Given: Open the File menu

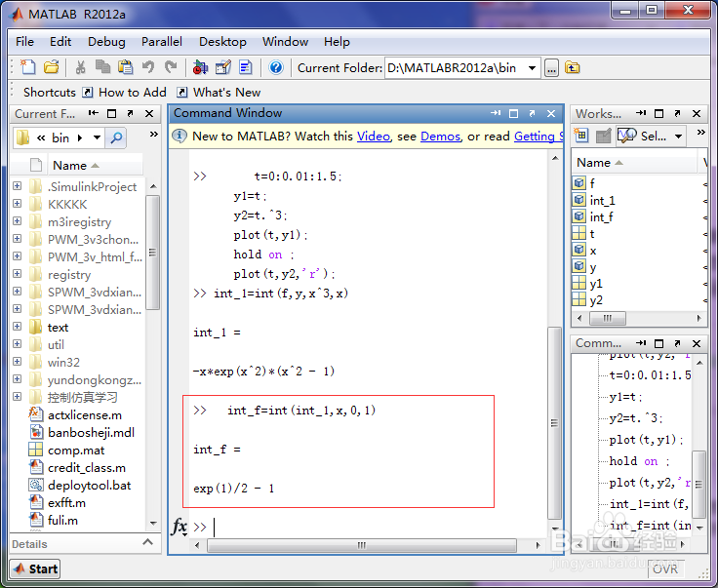Looking at the screenshot, I should coord(24,42).
